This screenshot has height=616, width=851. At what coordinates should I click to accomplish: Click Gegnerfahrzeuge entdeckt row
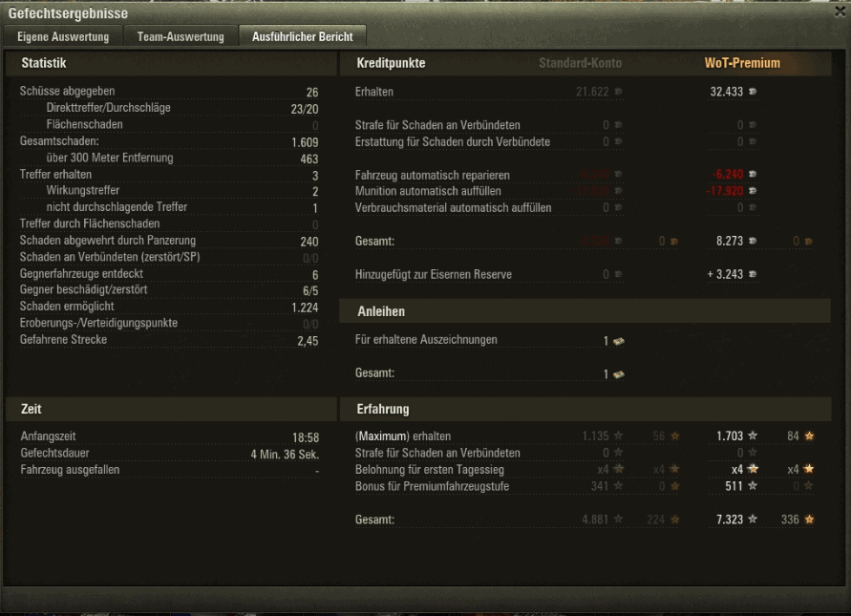click(169, 274)
